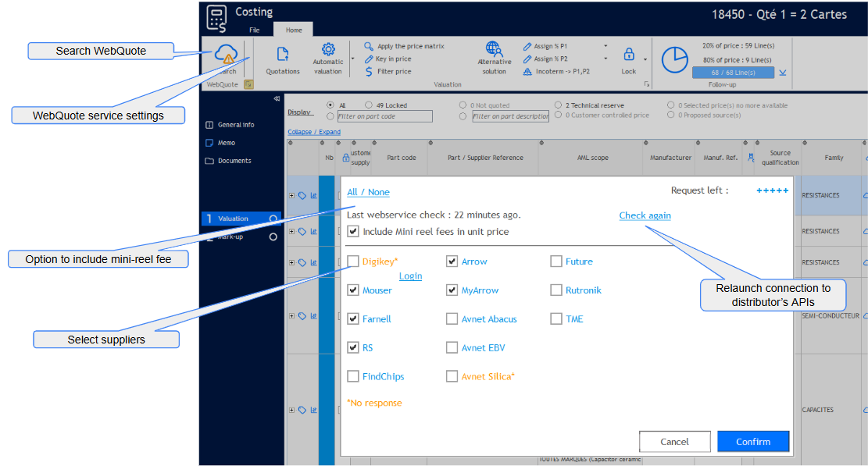Click the 68 / 68 Line(s) progress bar
868x466 pixels.
(x=733, y=73)
